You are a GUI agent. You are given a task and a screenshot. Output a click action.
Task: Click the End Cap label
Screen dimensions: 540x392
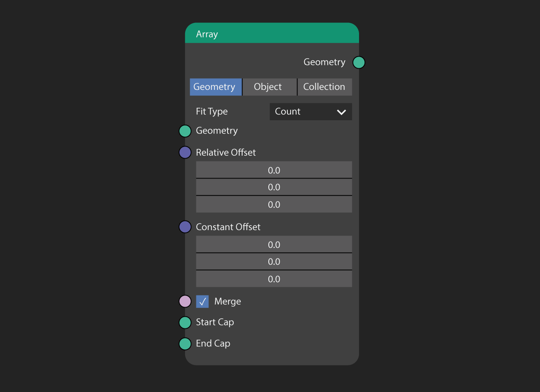point(213,344)
